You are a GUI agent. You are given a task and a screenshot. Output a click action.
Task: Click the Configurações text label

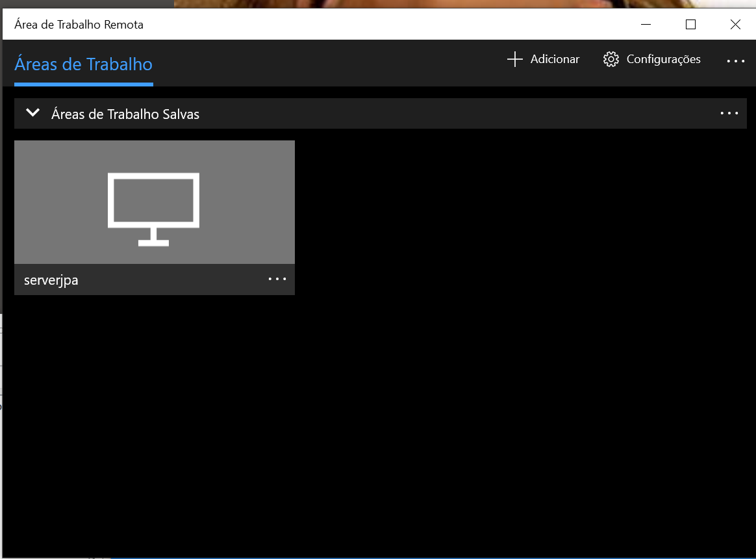[x=663, y=59]
